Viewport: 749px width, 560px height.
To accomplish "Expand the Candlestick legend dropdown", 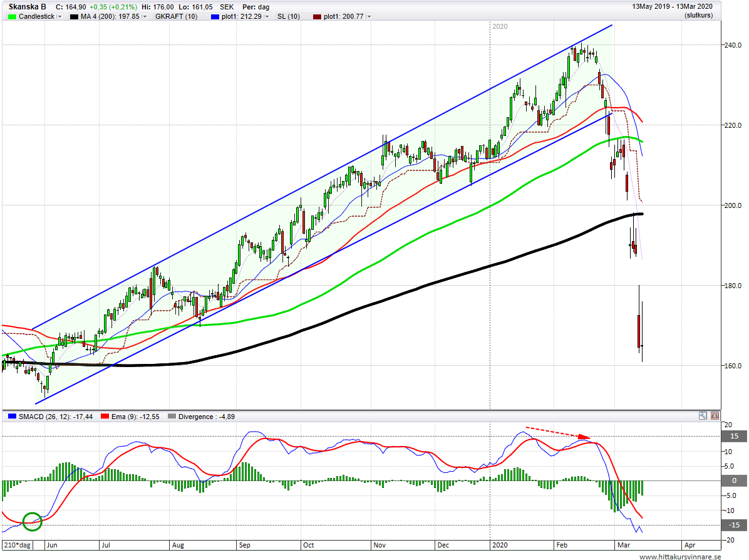I will point(59,17).
